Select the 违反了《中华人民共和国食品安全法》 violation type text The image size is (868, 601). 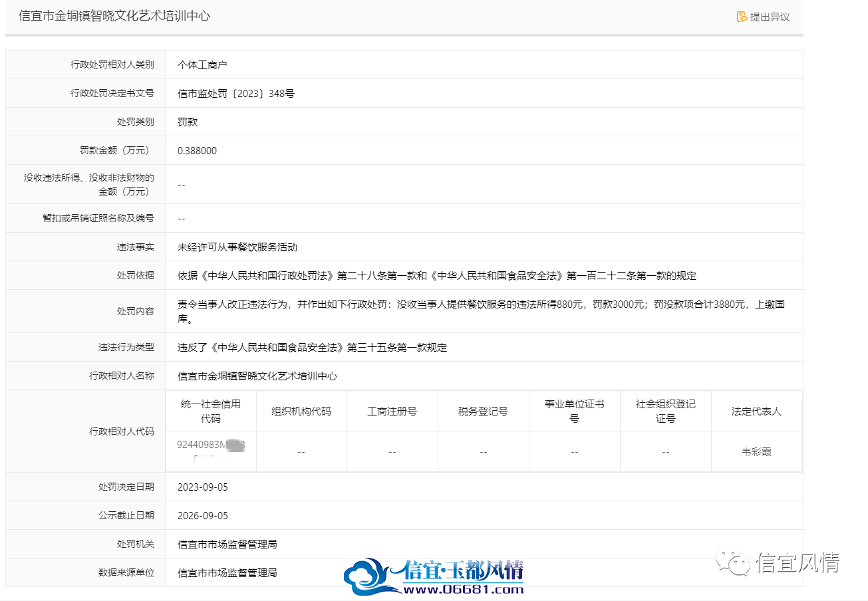(312, 347)
